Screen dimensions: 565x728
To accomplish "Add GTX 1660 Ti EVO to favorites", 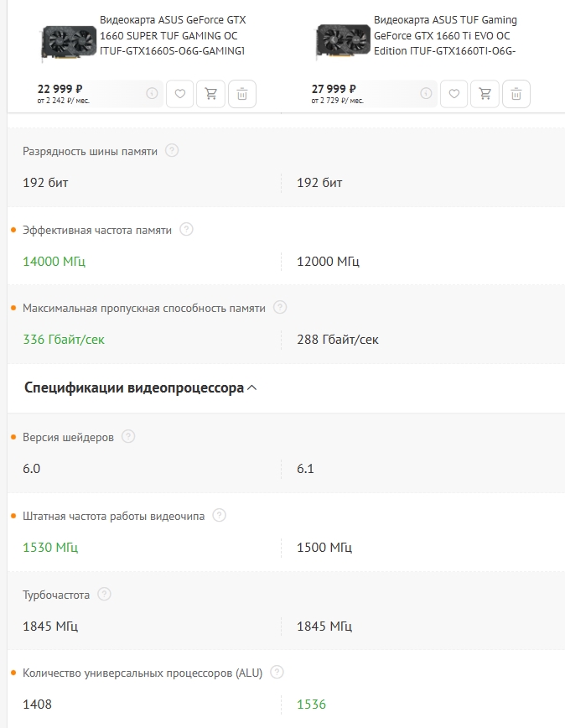I will coord(454,94).
